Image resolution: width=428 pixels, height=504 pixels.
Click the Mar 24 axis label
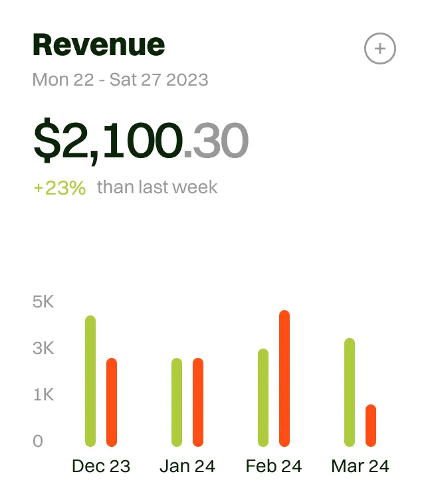[x=360, y=466]
